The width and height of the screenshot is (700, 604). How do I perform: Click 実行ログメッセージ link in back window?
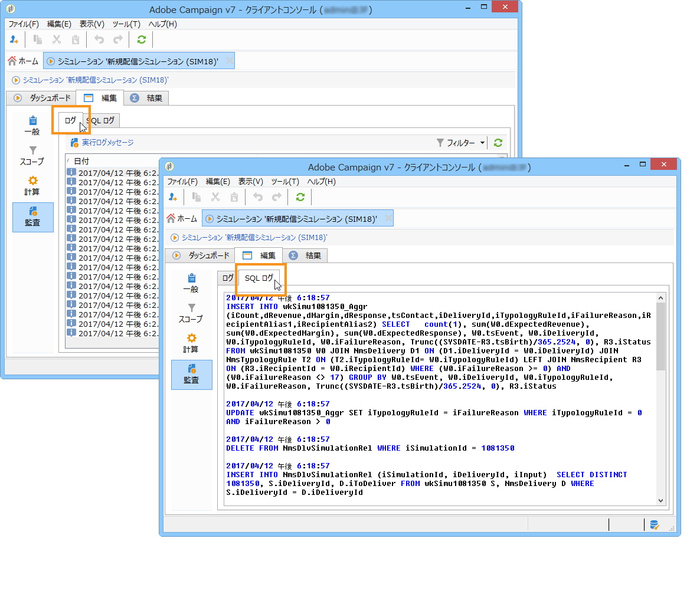107,143
